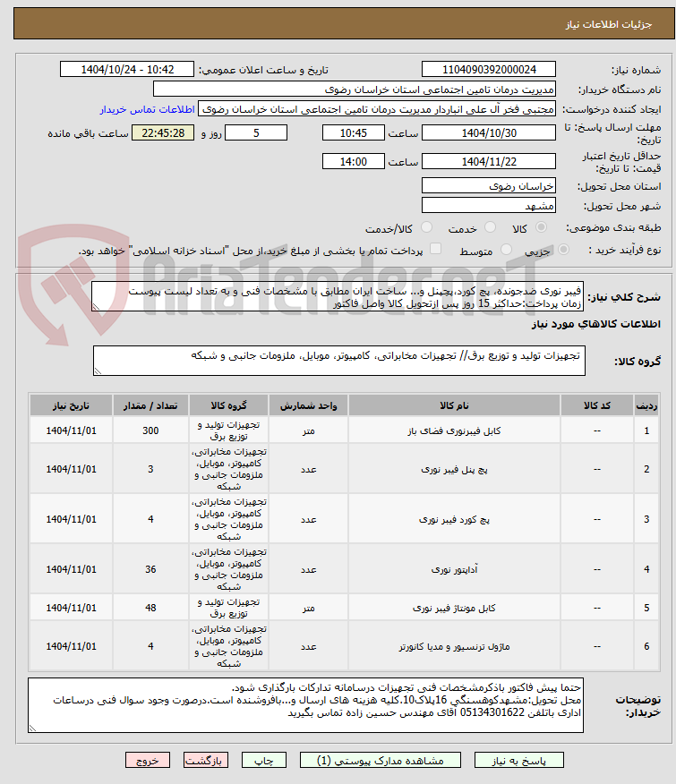Viewport: 676px width, 784px height.
Task: Select the متوسط purchase type radio
Action: coord(507,249)
